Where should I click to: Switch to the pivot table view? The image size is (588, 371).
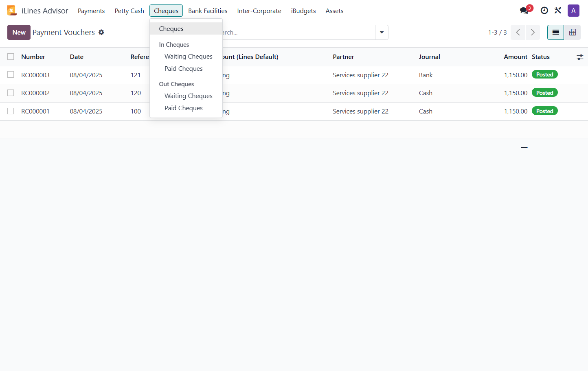(x=572, y=33)
